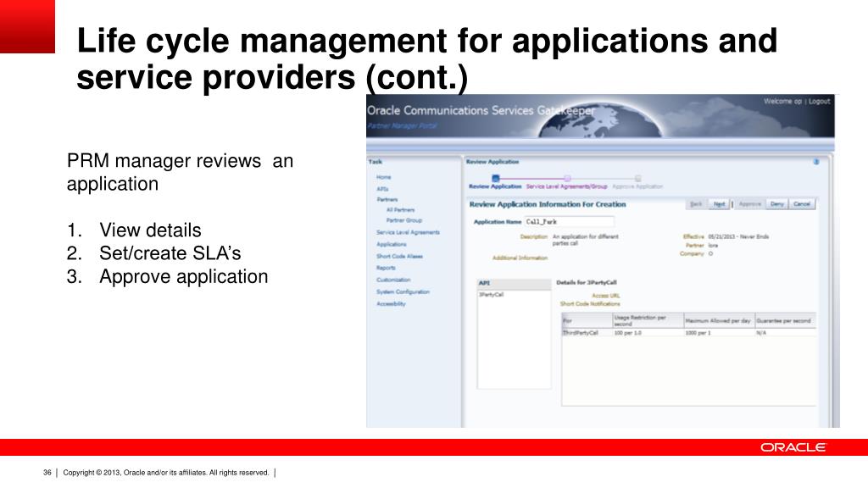Open Short Code Aliases in Task menu

pos(400,256)
